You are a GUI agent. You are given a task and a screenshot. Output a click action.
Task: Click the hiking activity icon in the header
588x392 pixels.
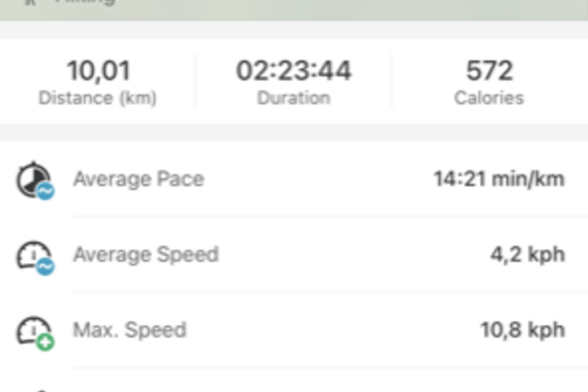point(31,2)
